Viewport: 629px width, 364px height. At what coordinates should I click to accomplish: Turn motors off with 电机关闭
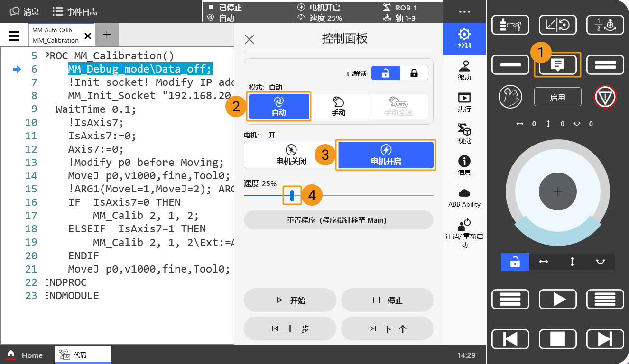tap(291, 155)
